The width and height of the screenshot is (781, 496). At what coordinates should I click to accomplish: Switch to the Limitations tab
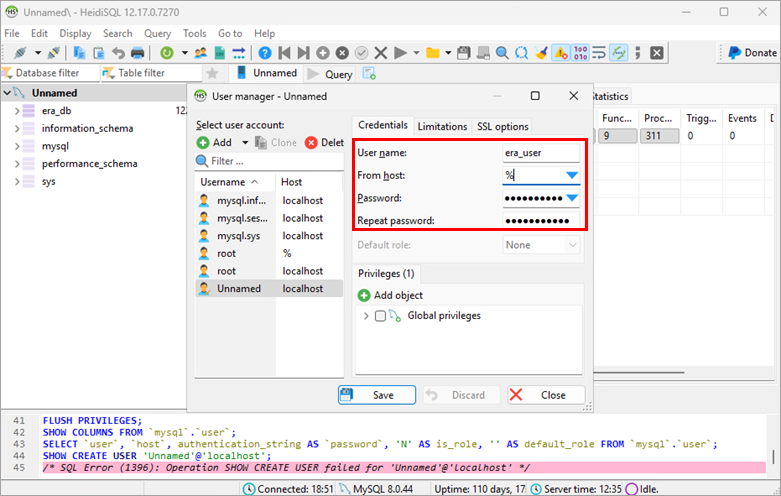tap(442, 126)
